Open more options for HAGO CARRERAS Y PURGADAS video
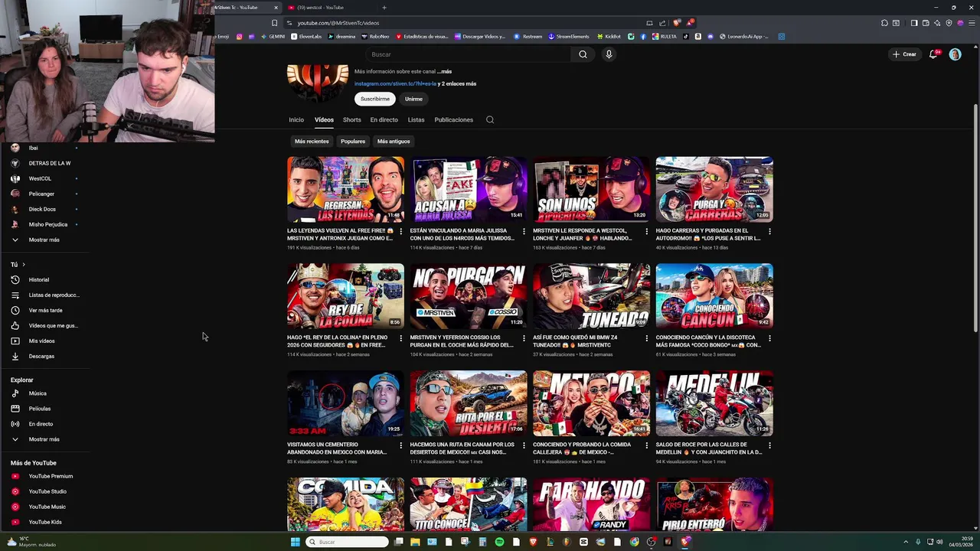980x551 pixels. pyautogui.click(x=769, y=231)
